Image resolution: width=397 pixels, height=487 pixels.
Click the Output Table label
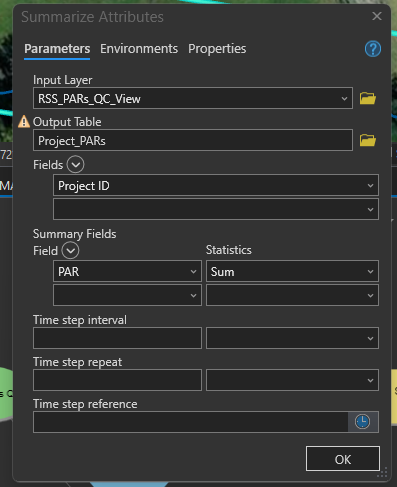pos(67,122)
